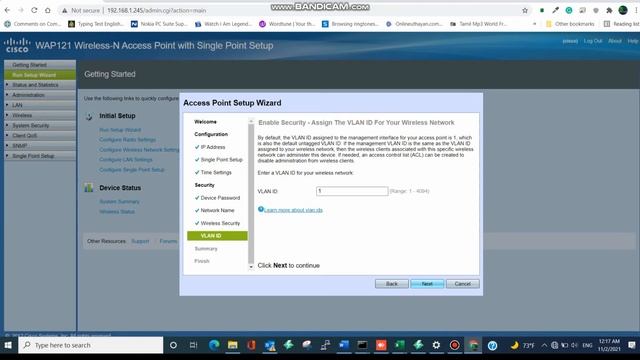Open the Wordtune bookmark
This screenshot has width=640, height=360.
[287, 24]
